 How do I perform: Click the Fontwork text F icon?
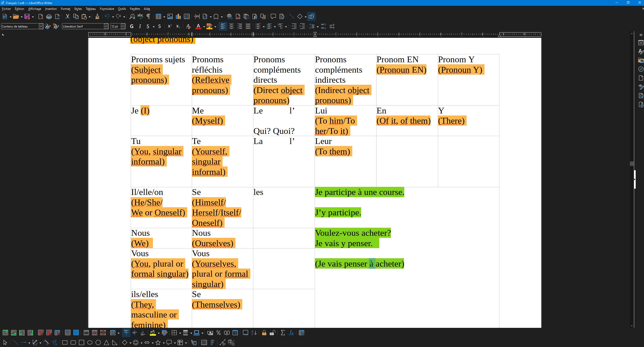tap(212, 342)
